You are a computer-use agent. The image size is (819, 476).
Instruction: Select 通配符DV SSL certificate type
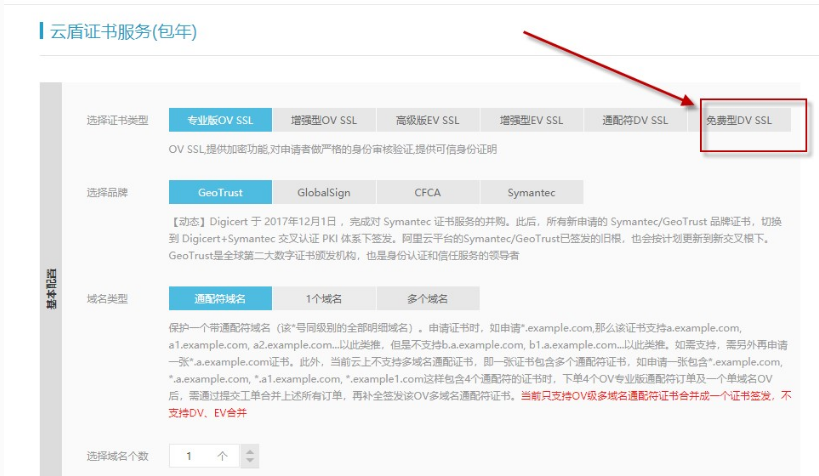point(635,120)
